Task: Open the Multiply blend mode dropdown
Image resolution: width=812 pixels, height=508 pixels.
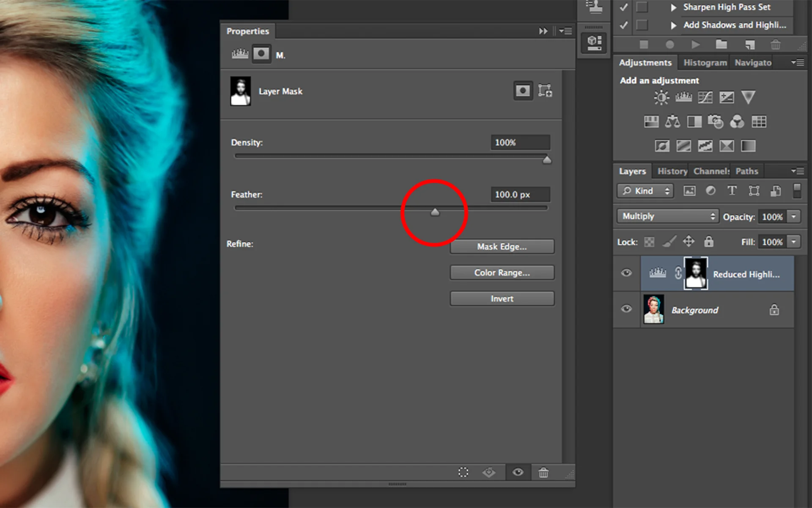Action: coord(667,216)
